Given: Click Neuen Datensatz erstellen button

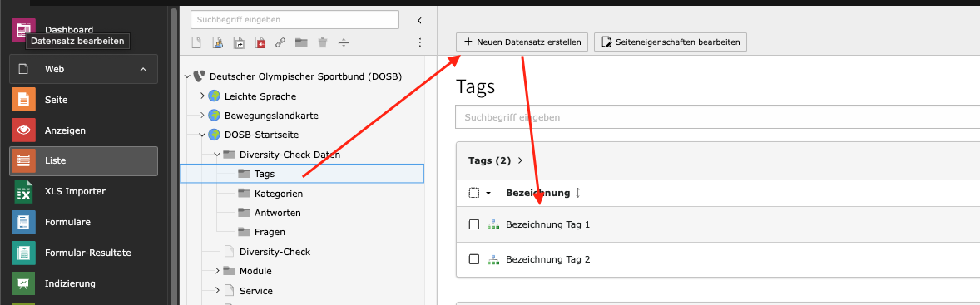Looking at the screenshot, I should 522,42.
